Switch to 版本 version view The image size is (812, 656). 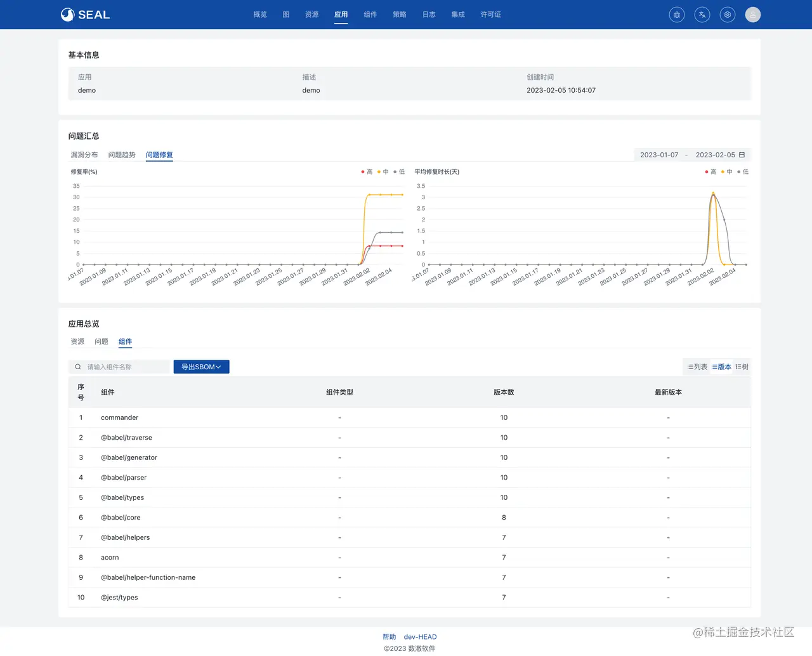tap(721, 367)
